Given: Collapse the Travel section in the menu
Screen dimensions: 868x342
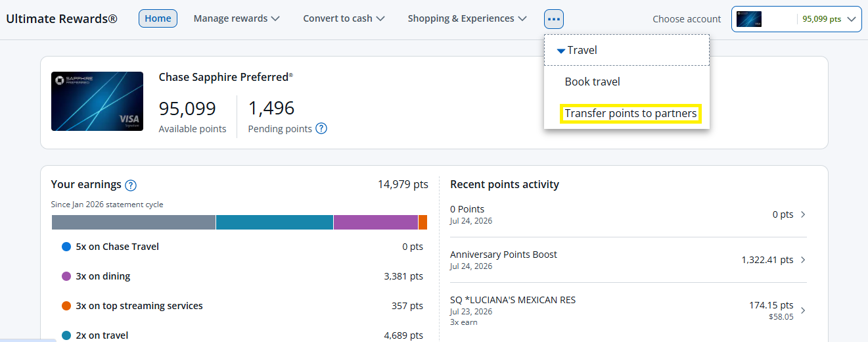Looking at the screenshot, I should coord(627,50).
